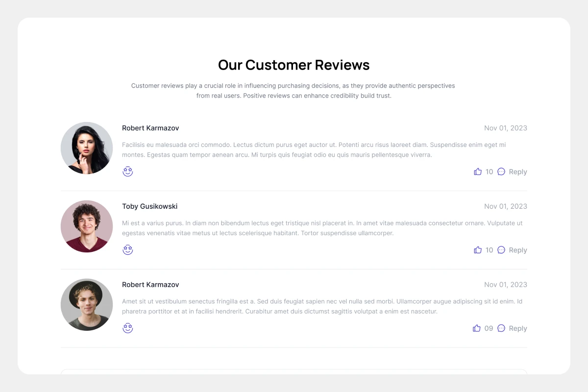
Task: Open Toby Gusikowski's curly-haired avatar
Action: pos(87,226)
